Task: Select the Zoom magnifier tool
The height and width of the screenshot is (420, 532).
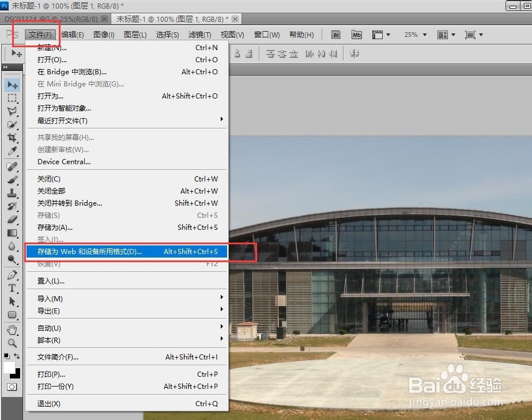Action: point(12,343)
